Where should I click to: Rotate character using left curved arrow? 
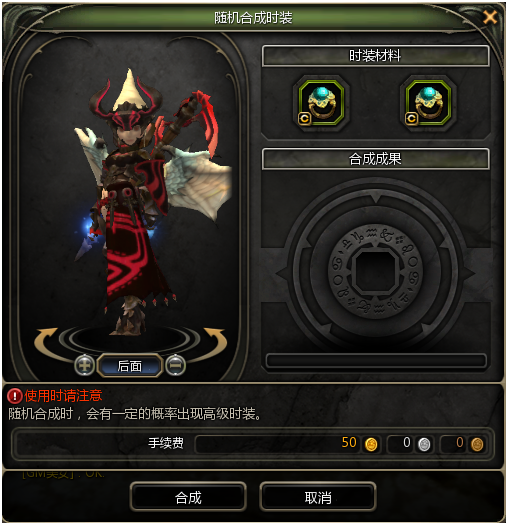[x=46, y=342]
